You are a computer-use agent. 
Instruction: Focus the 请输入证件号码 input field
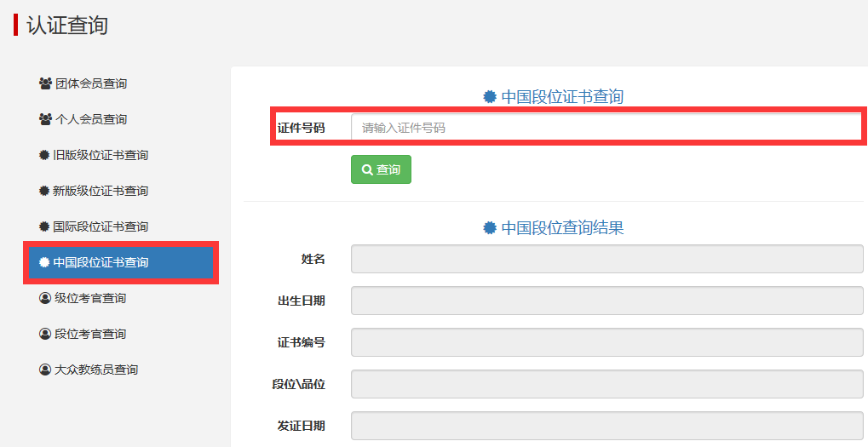[x=606, y=128]
